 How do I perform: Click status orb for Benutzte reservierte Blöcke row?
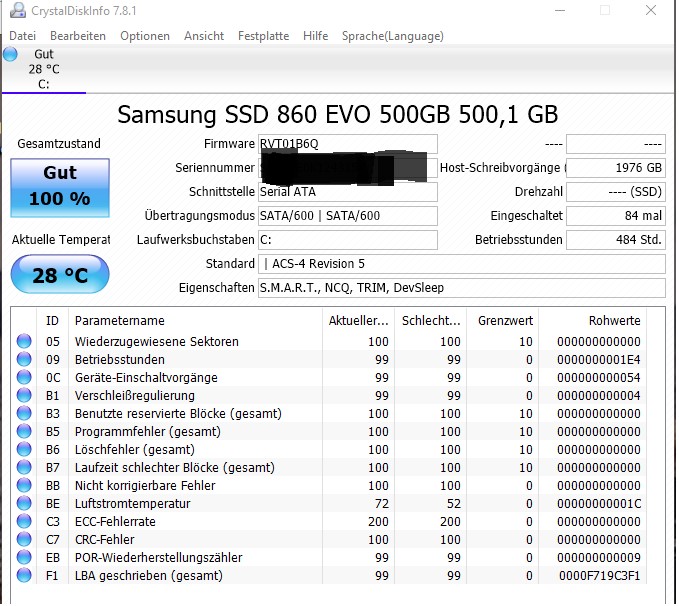[24, 413]
